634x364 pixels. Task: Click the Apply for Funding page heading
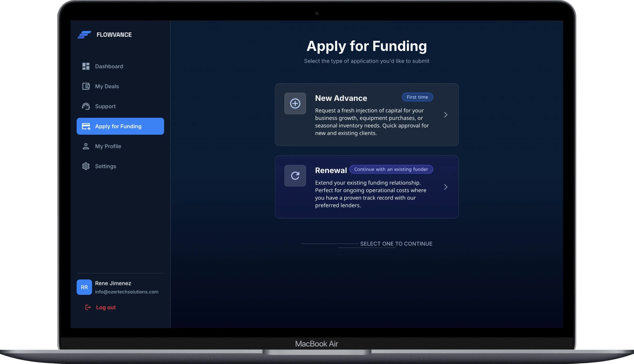click(x=367, y=46)
